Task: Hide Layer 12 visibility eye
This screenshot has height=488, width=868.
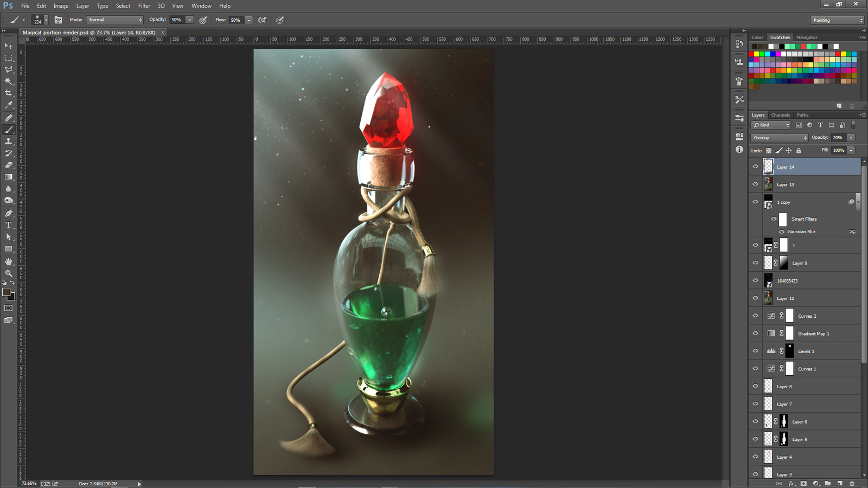Action: 755,298
